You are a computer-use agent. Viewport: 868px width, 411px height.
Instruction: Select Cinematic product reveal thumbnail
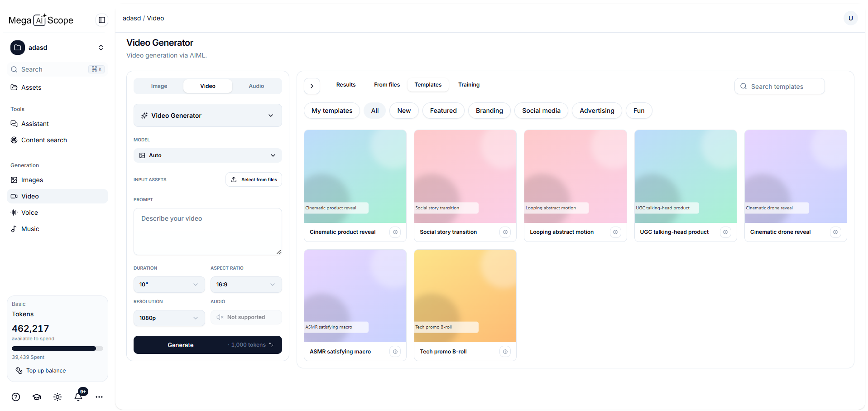[355, 176]
